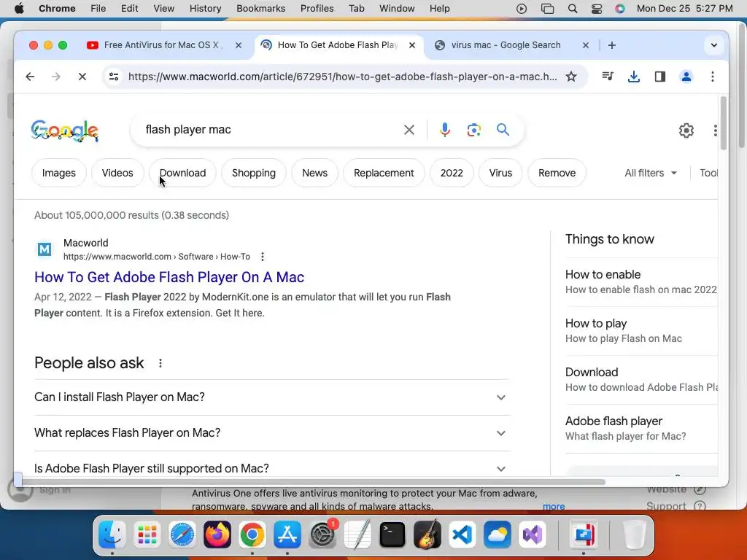Image resolution: width=747 pixels, height=560 pixels.
Task: Select the News filter chip
Action: (x=315, y=173)
